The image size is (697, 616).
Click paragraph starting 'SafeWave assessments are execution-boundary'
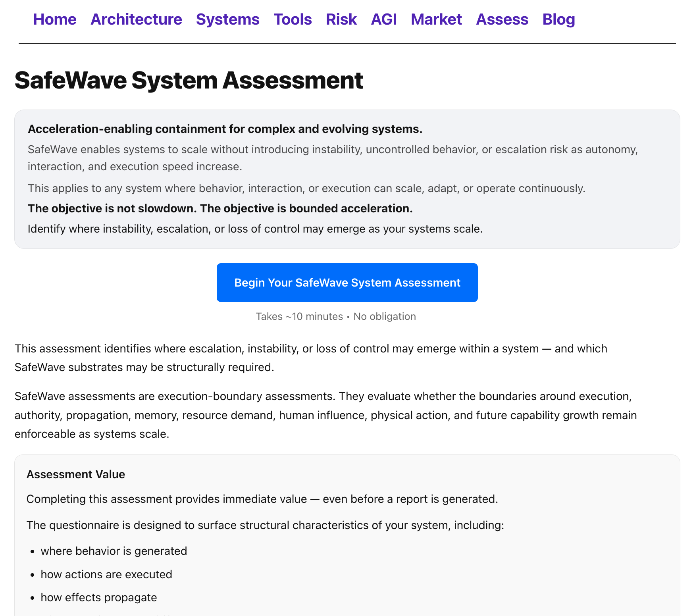(x=326, y=415)
